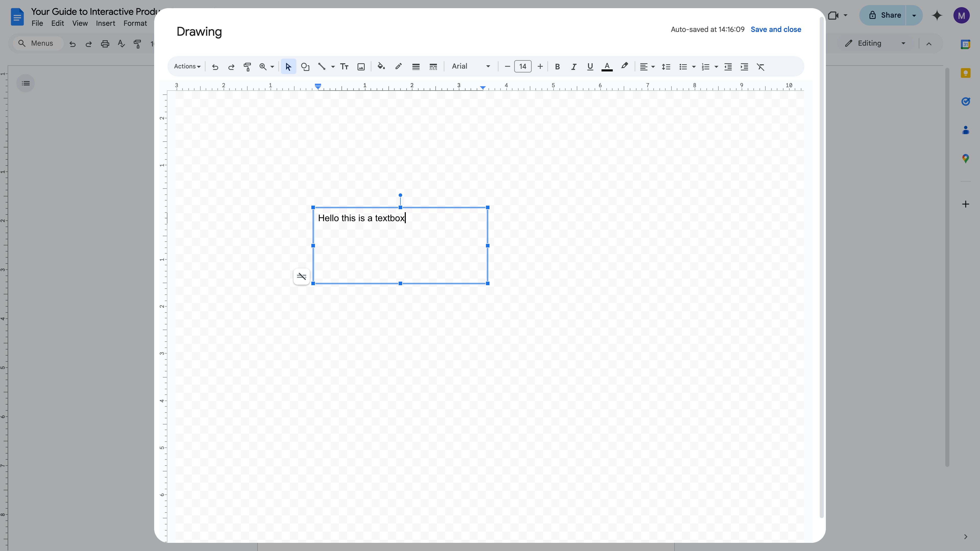
Task: Open the highlight color marker
Action: pyautogui.click(x=624, y=67)
